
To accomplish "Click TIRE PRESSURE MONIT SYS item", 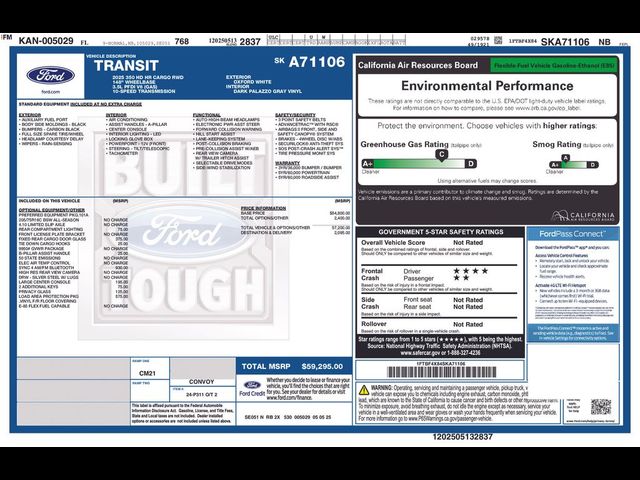I will pos(306,153).
